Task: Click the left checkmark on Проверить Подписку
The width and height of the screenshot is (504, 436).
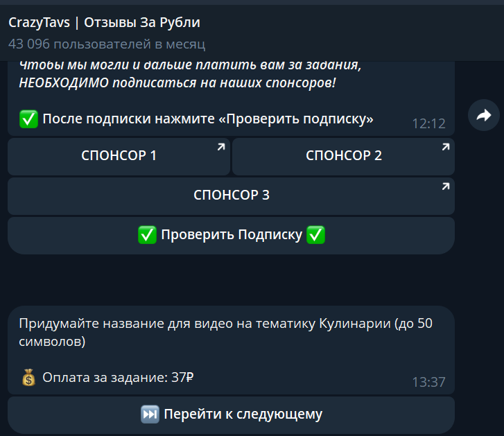Action: (x=147, y=235)
